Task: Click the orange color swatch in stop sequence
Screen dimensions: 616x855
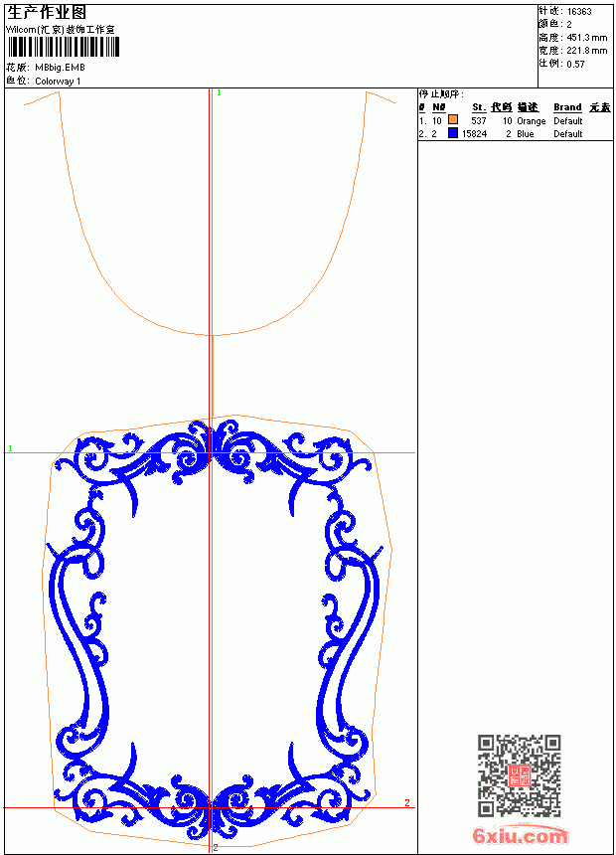Action: pos(453,119)
